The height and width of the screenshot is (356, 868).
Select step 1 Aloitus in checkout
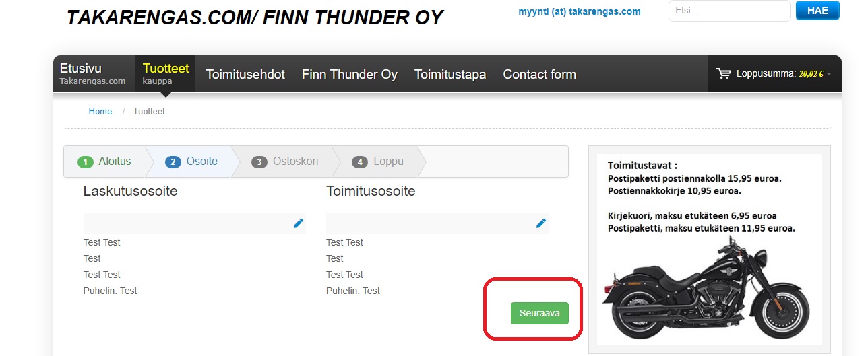coord(104,162)
